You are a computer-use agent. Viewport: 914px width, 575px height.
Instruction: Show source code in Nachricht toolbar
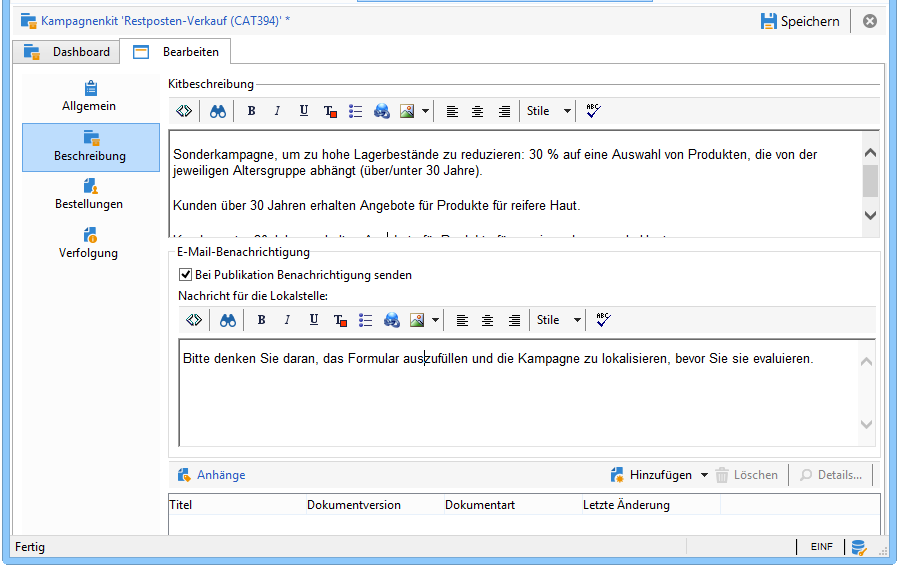coord(194,320)
